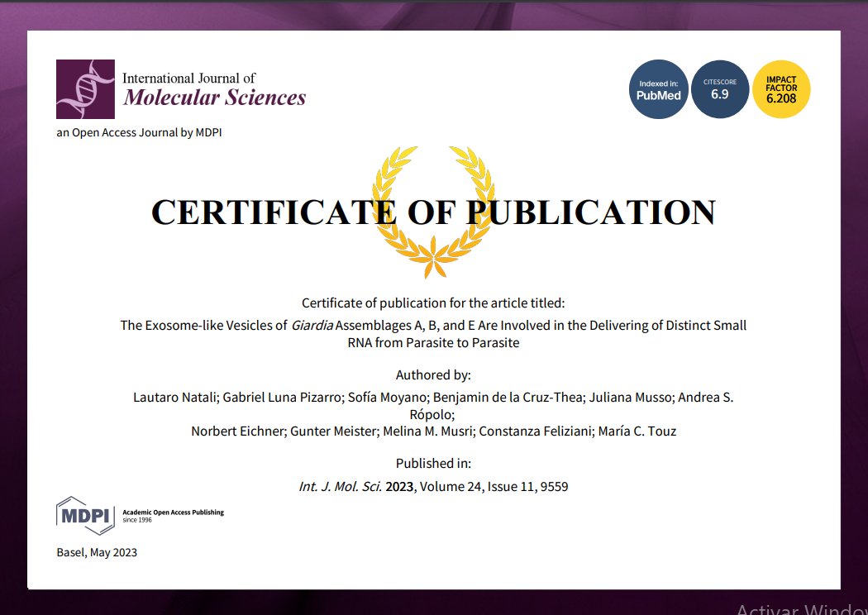This screenshot has height=615, width=868.
Task: Click the CiteScore 6.9 badge
Action: (720, 89)
